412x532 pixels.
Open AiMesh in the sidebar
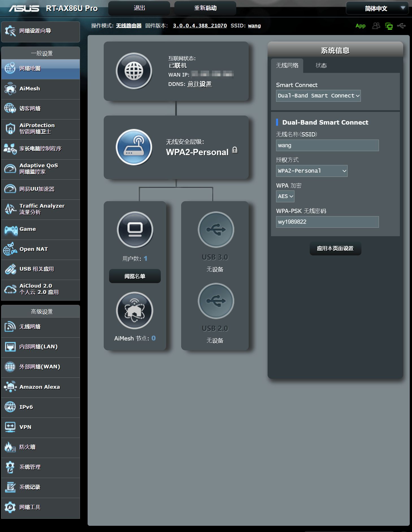pyautogui.click(x=40, y=89)
